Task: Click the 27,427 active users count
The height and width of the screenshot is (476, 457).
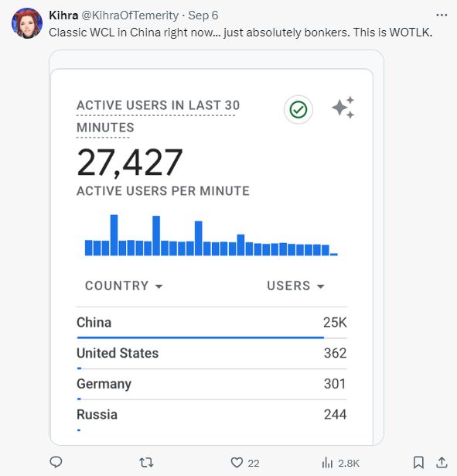Action: click(x=130, y=163)
